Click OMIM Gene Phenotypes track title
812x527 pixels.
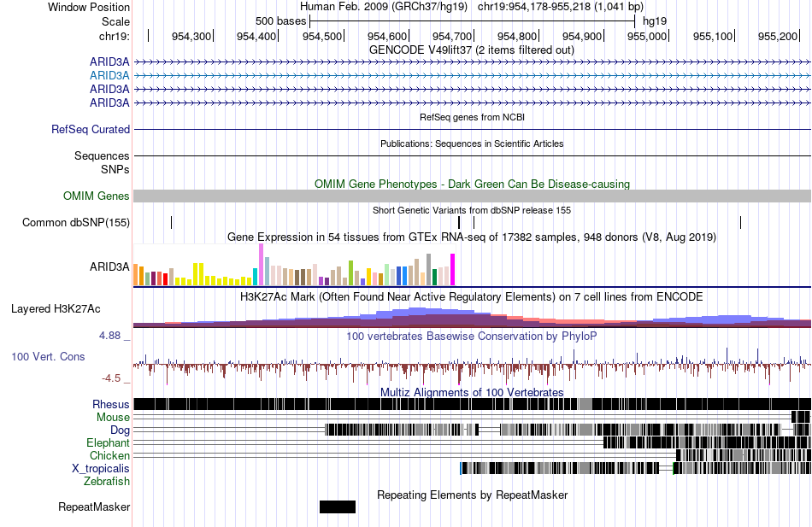coord(472,184)
